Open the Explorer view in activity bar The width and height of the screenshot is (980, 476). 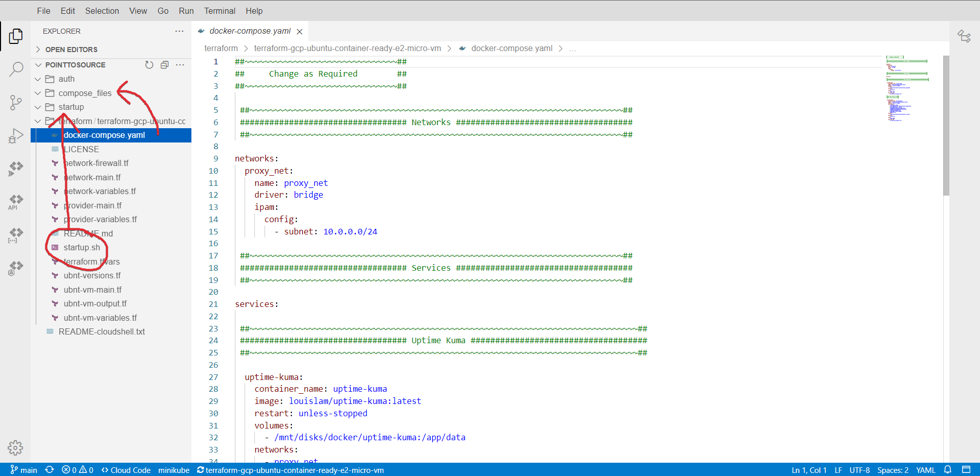16,36
